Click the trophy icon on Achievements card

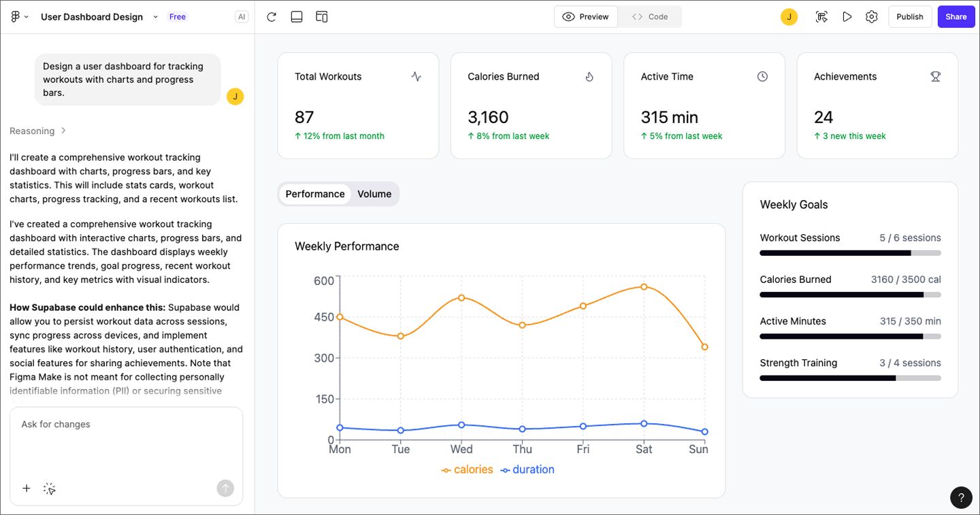point(936,76)
